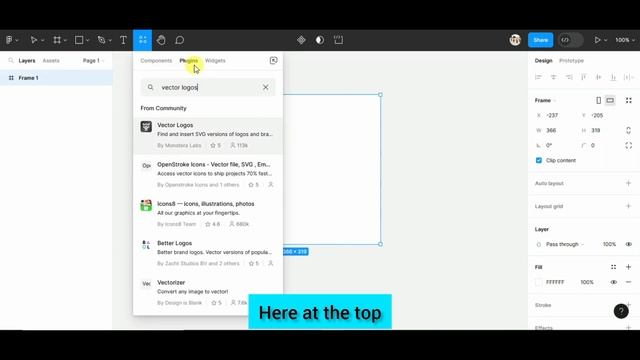Open the Vector Logos plugin result

208,135
